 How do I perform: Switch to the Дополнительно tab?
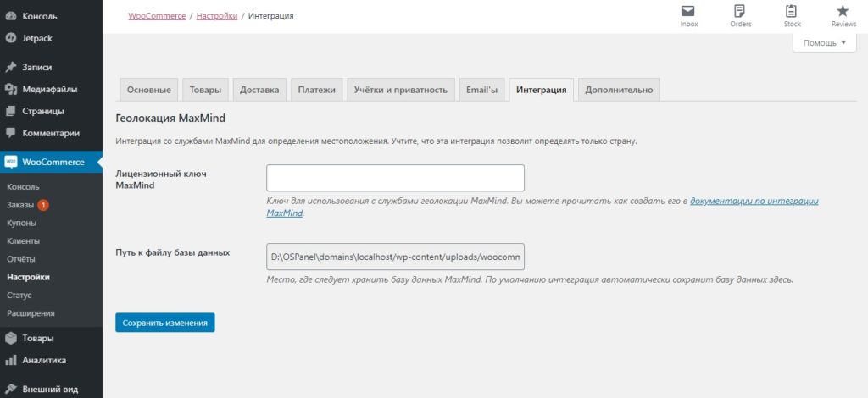(619, 90)
